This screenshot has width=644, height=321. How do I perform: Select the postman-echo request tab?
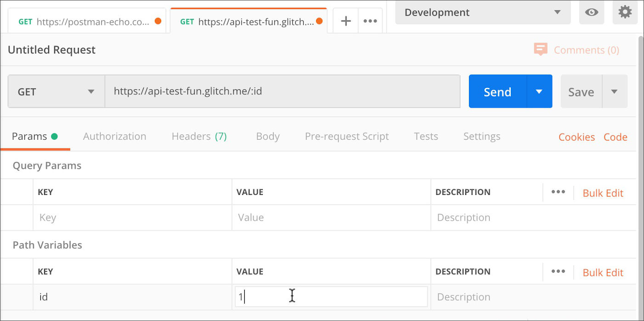click(87, 22)
